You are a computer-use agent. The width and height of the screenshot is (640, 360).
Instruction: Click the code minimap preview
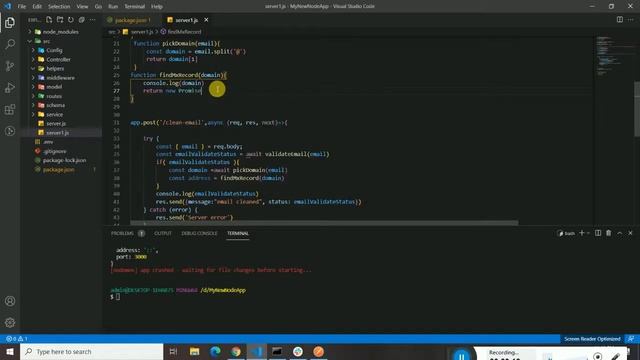[610, 57]
